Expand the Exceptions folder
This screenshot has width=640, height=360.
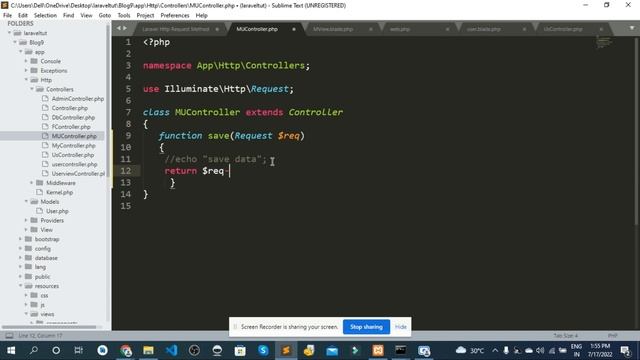pos(26,71)
